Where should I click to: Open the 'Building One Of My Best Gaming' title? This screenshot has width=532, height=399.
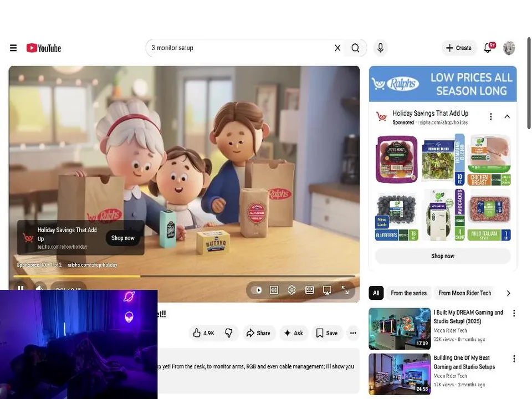click(x=464, y=362)
